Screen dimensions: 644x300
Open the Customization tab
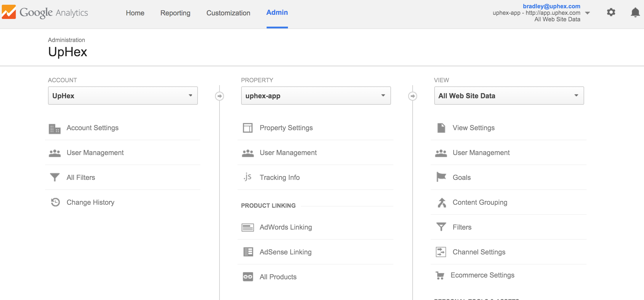pyautogui.click(x=228, y=13)
